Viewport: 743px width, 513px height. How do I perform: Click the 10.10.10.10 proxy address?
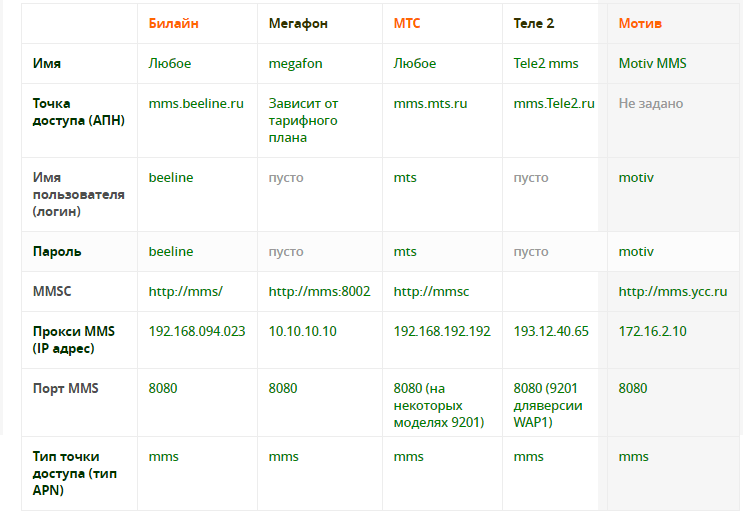pyautogui.click(x=302, y=331)
